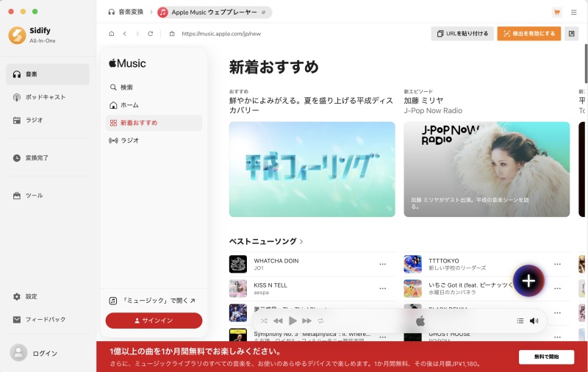Open more options for KISS N TELL

coord(382,288)
